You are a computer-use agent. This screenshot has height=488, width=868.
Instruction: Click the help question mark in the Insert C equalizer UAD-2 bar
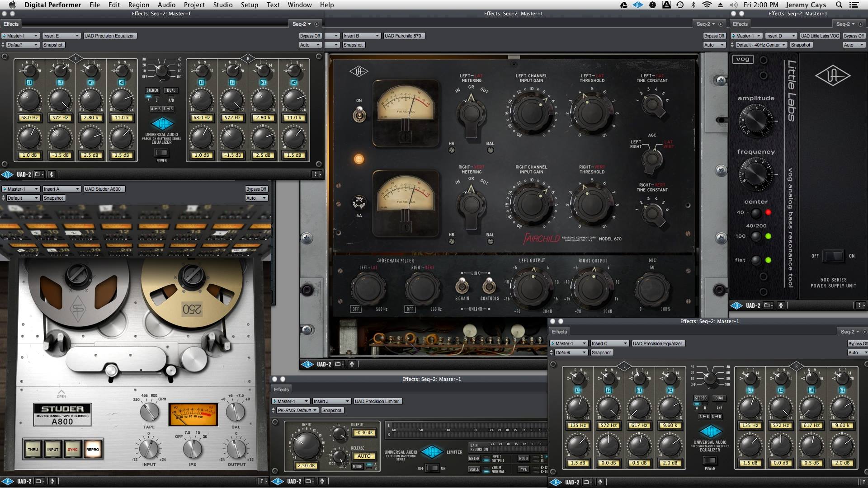pyautogui.click(x=864, y=482)
